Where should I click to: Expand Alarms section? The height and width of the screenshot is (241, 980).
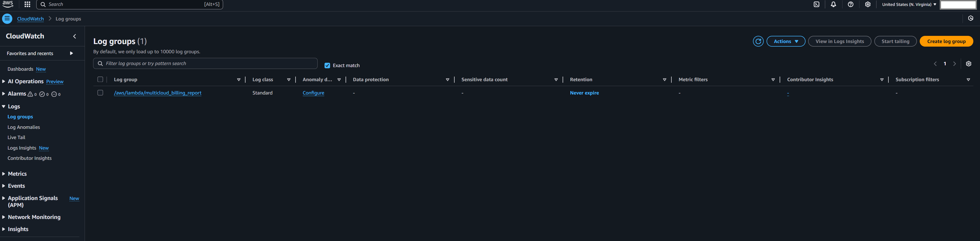coord(4,94)
